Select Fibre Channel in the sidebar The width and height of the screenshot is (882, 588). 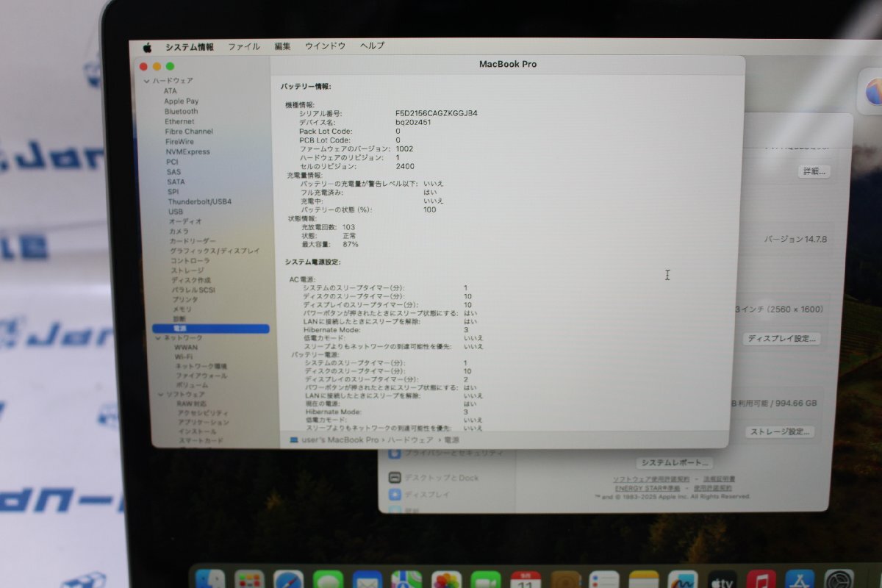[x=189, y=132]
